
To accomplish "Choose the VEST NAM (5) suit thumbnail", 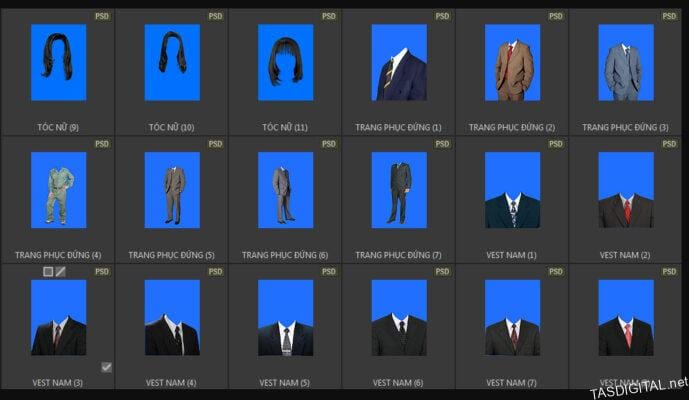I will 286,317.
